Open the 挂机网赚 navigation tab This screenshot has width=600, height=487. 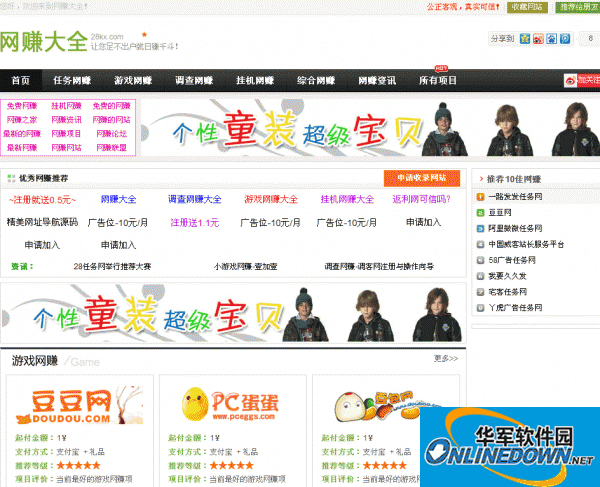tap(255, 80)
